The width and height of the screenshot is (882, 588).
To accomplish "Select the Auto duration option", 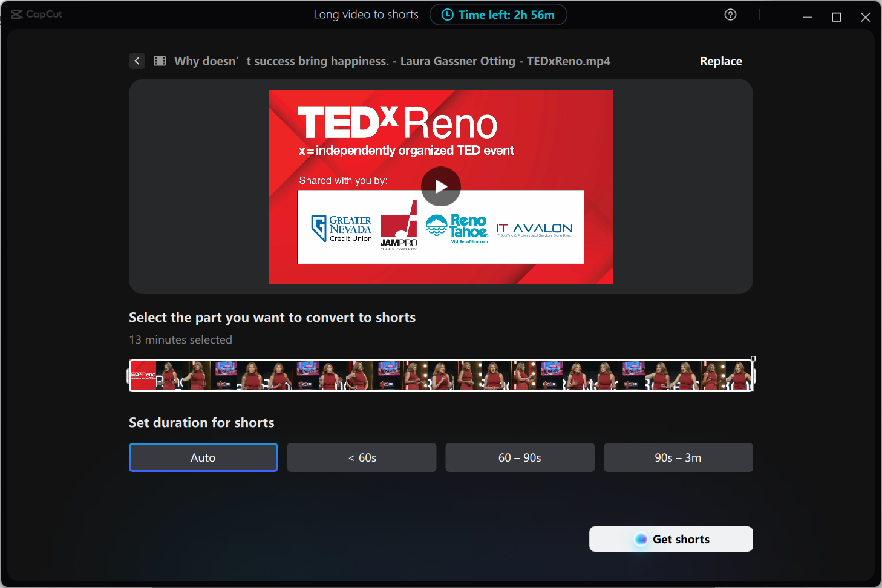I will pos(203,457).
